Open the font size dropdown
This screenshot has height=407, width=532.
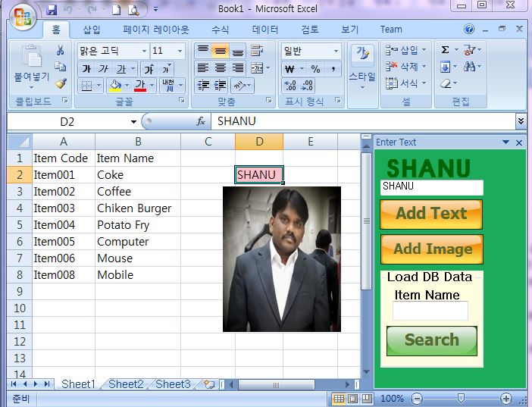coord(180,52)
